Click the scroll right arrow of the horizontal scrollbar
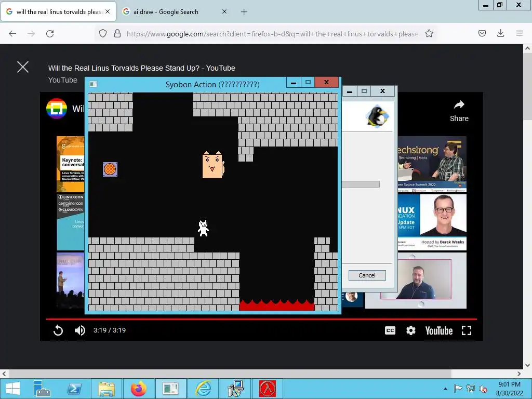 click(x=519, y=374)
